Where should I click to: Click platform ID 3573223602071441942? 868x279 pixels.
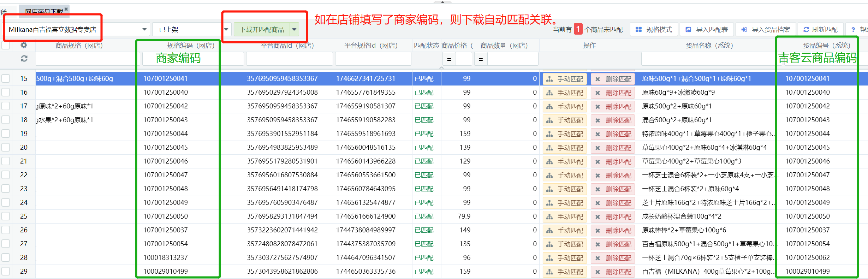282,230
